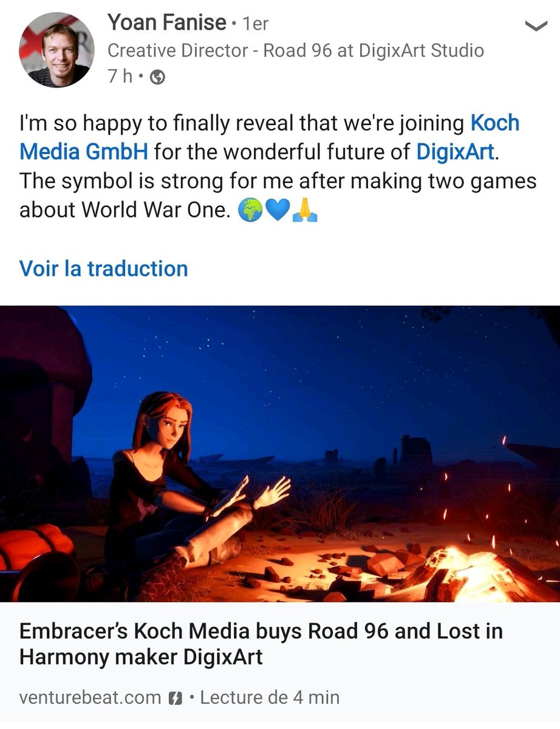
Task: Click the Media GmbH text on second line
Action: [x=84, y=151]
